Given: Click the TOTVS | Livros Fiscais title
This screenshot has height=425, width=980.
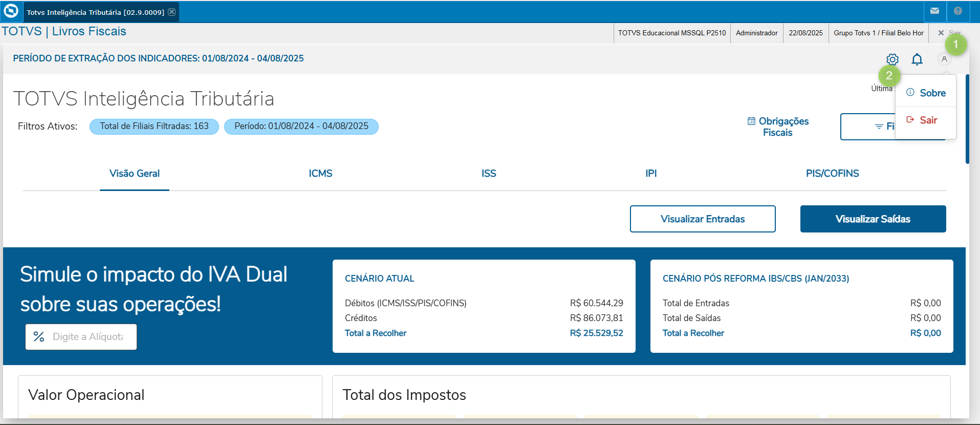Looking at the screenshot, I should (64, 31).
